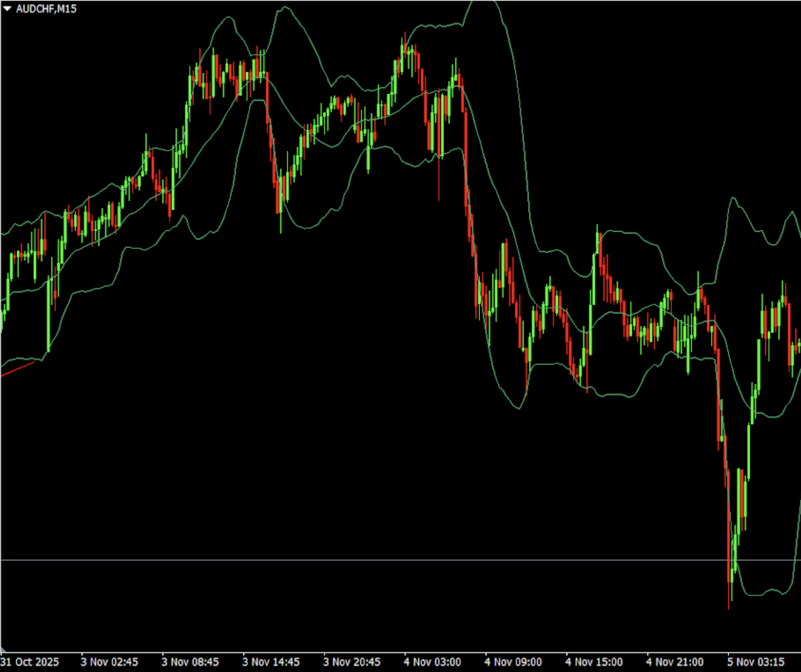Screen dimensions: 801x672
Task: Select the gray horizontal price line
Action: (392, 559)
